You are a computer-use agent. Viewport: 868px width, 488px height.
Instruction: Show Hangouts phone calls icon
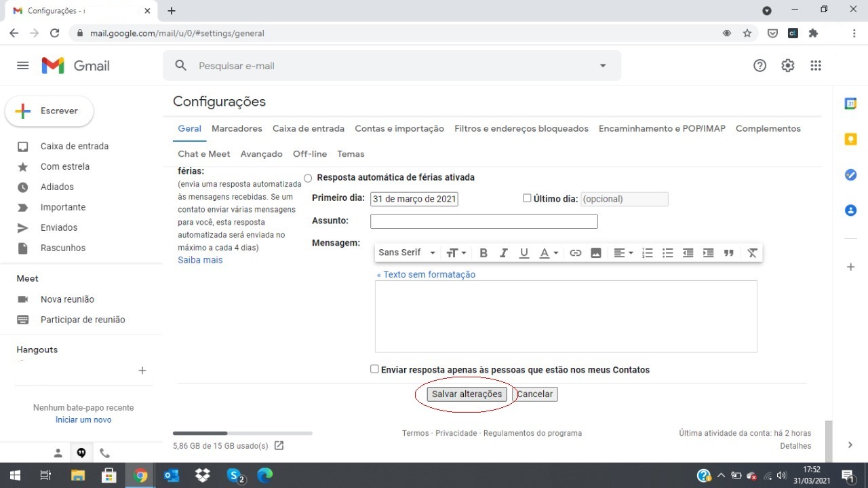[x=104, y=453]
